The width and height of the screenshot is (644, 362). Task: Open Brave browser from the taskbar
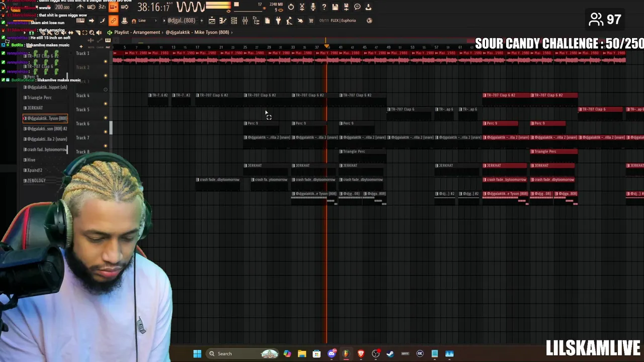tap(361, 353)
